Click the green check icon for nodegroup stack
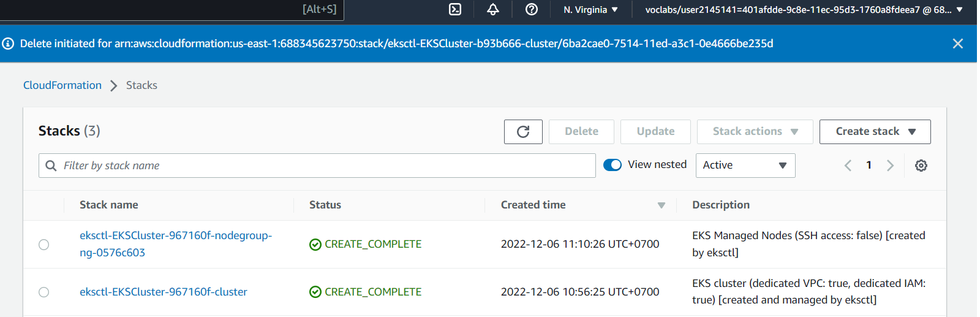This screenshot has height=317, width=980. (315, 245)
